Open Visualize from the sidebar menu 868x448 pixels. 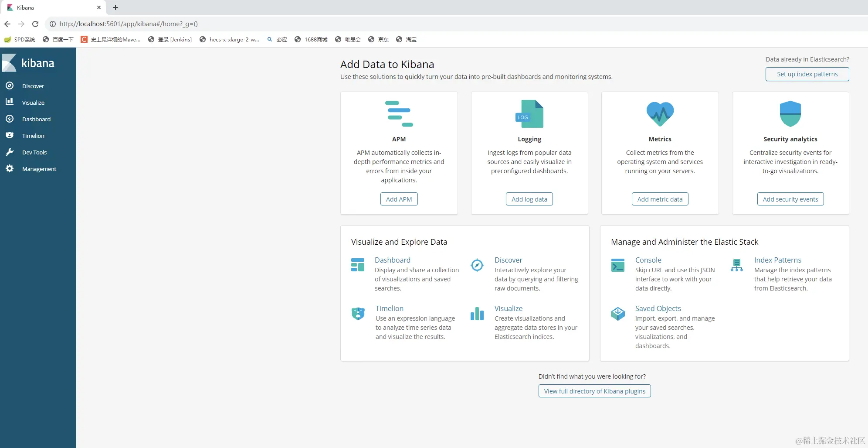[33, 103]
